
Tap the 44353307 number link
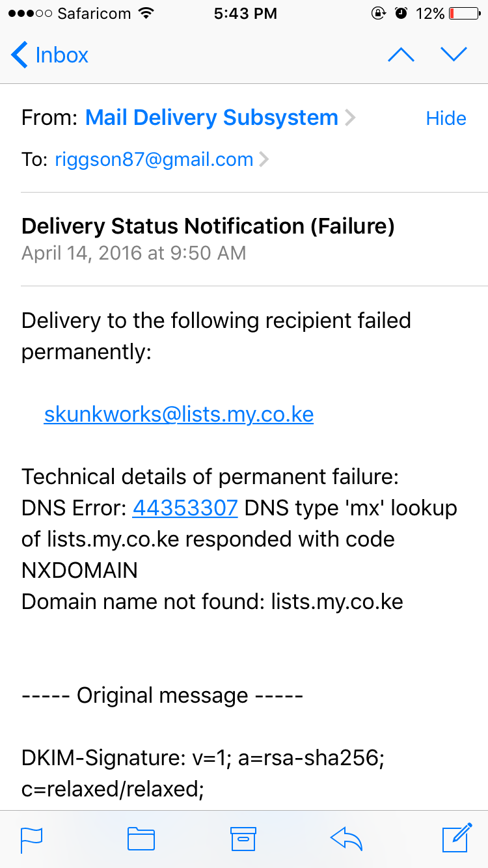pyautogui.click(x=185, y=508)
